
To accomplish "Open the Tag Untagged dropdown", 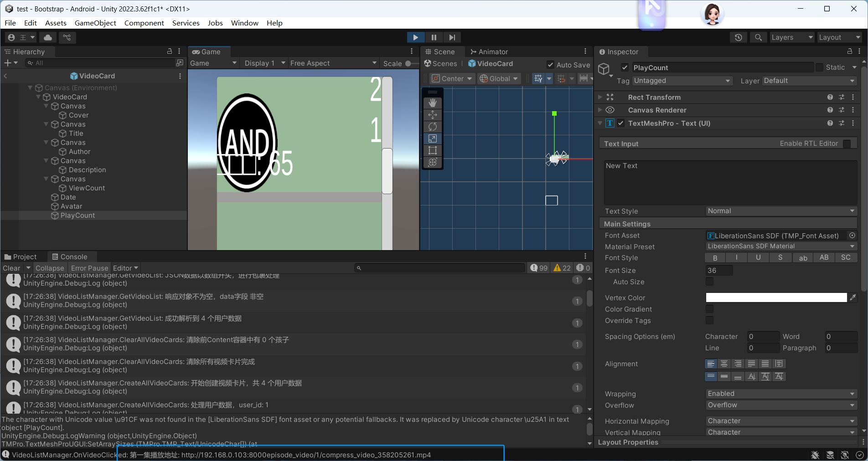I will point(682,81).
